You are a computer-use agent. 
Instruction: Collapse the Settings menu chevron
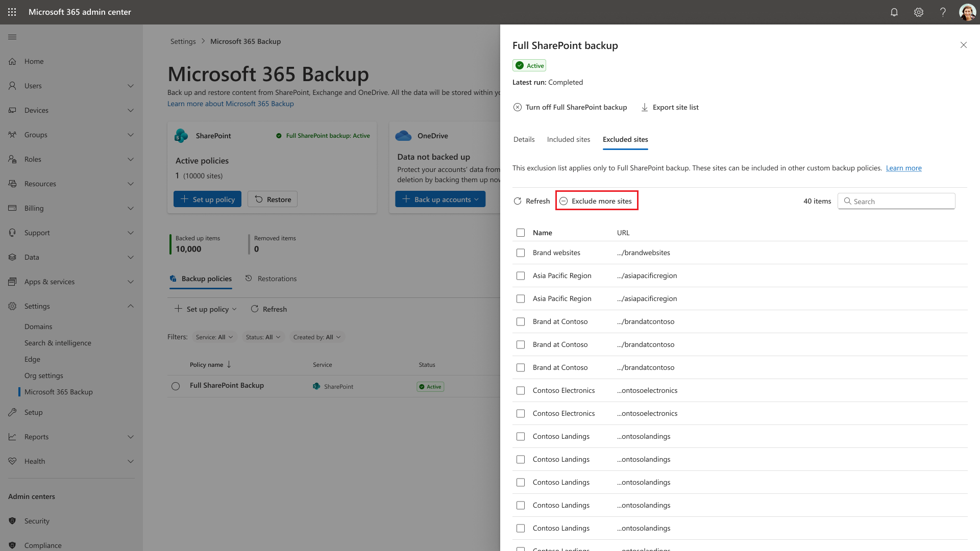[x=131, y=306]
